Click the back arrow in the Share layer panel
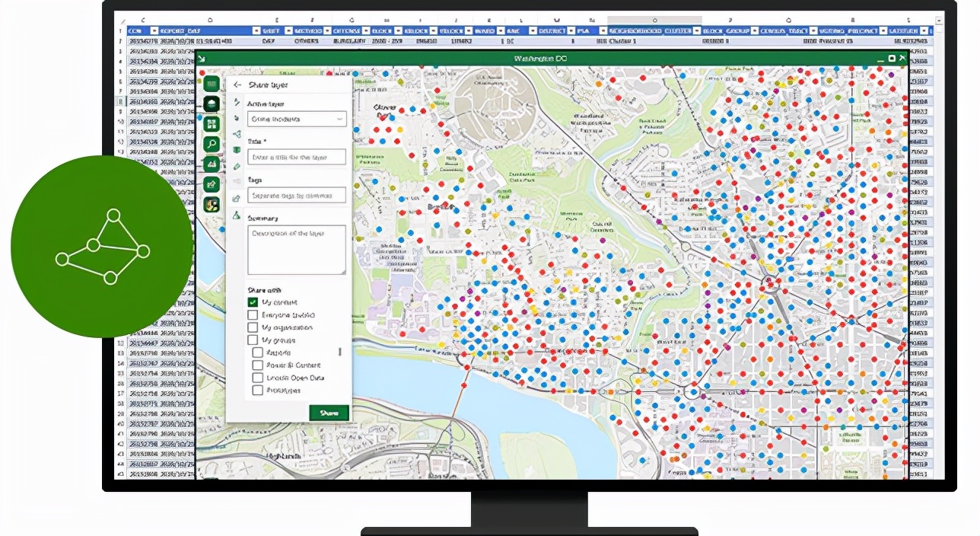Viewport: 980px width, 536px height. [237, 85]
